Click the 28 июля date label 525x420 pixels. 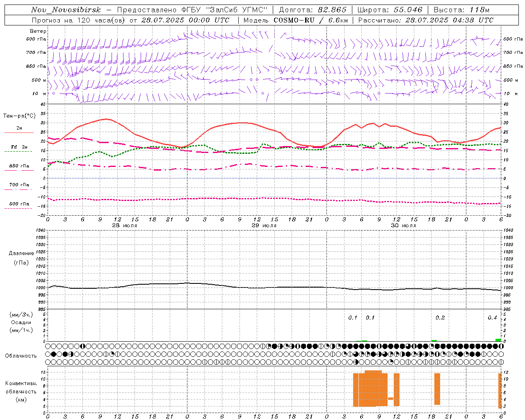tap(125, 226)
